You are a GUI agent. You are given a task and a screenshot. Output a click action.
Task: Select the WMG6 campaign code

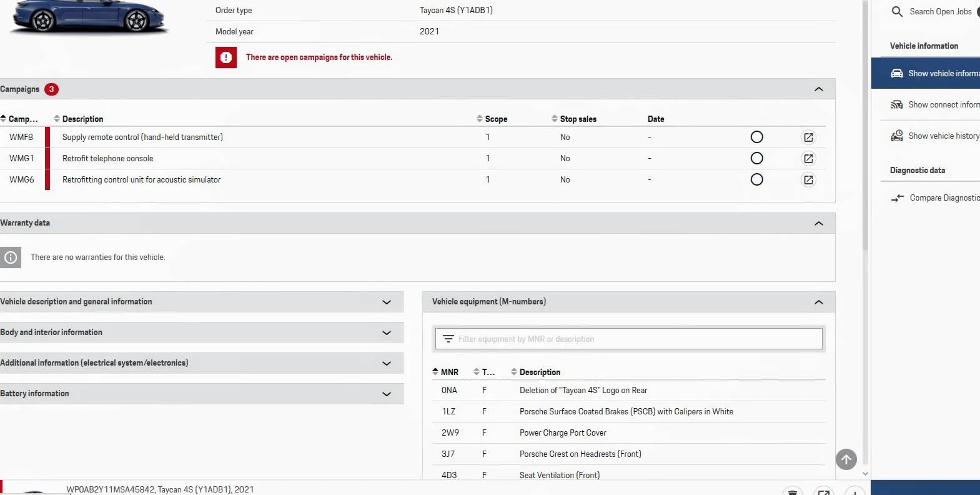21,179
